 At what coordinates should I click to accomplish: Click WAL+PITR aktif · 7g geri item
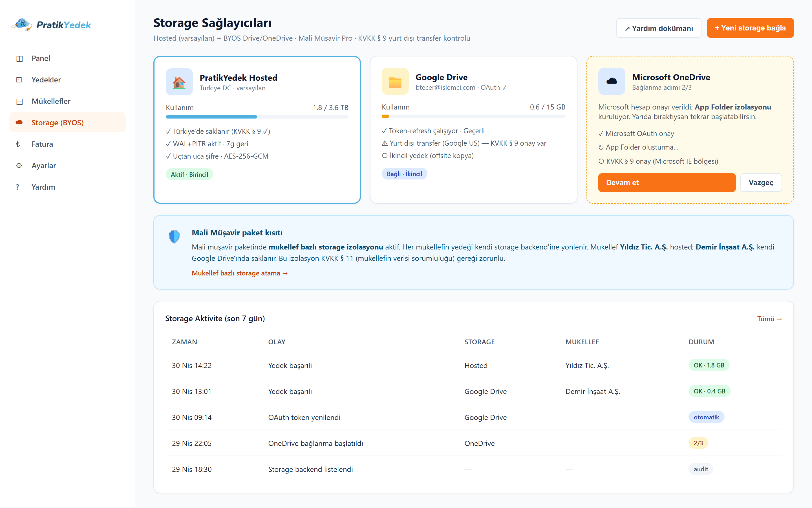[x=207, y=144]
